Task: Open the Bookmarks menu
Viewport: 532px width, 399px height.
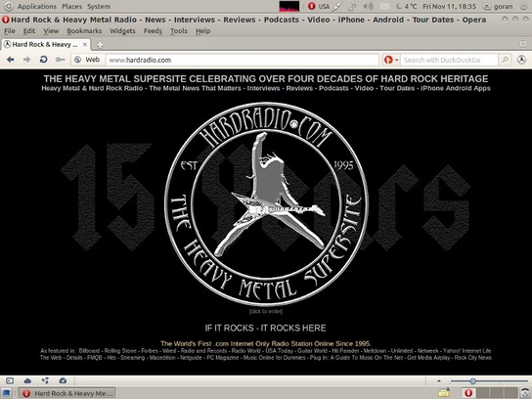Action: pyautogui.click(x=84, y=31)
